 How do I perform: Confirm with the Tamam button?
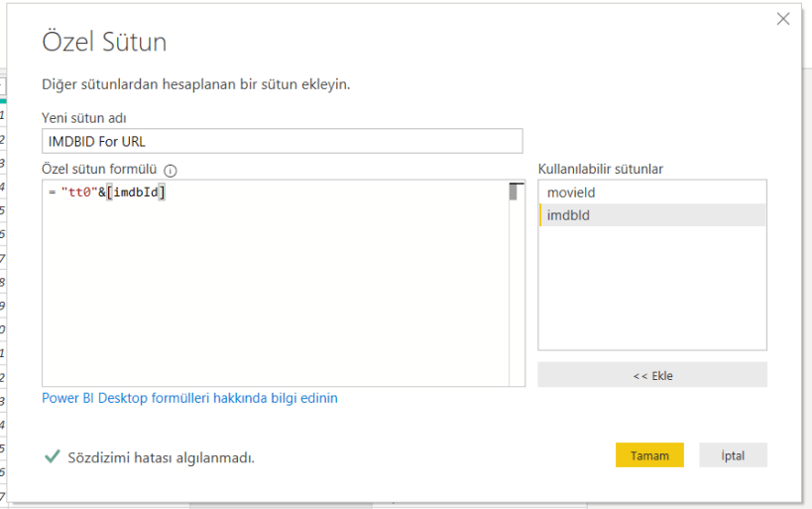[x=649, y=455]
